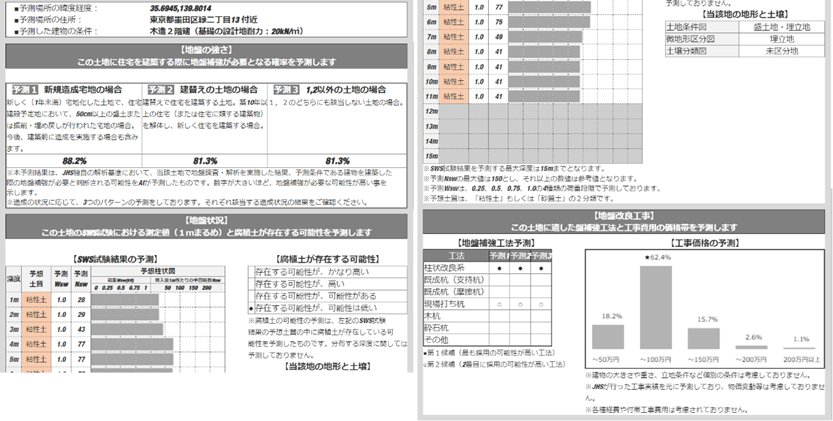This screenshot has width=833, height=421.
Task: Click the 15m depth label
Action: [431, 156]
